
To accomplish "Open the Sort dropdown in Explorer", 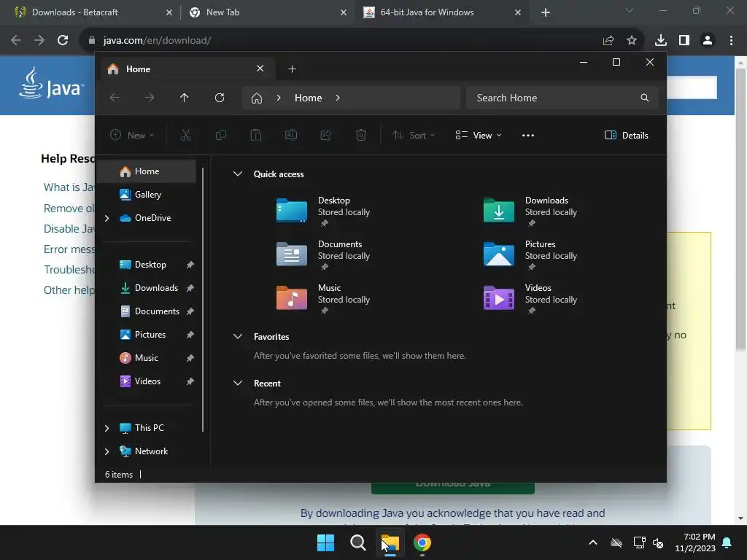I will pyautogui.click(x=414, y=135).
